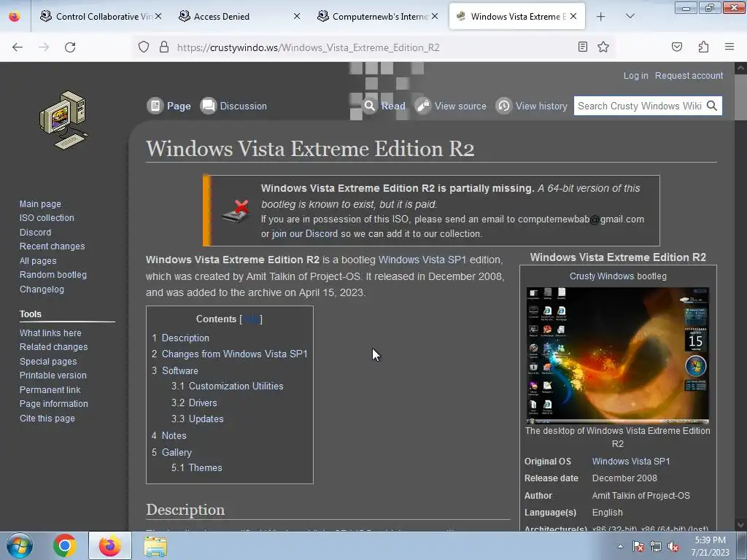This screenshot has height=560, width=747.
Task: Open the Changelog sidebar link
Action: point(42,289)
